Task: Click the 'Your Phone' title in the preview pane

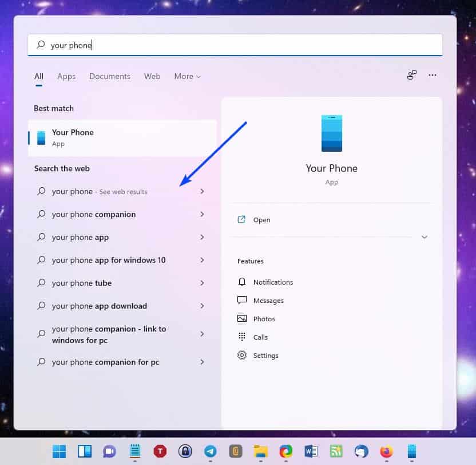Action: click(x=331, y=168)
